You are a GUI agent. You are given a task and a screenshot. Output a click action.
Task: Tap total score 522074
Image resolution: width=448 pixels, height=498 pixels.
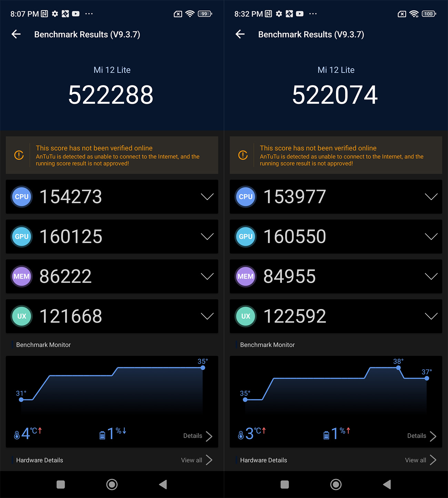click(x=335, y=95)
